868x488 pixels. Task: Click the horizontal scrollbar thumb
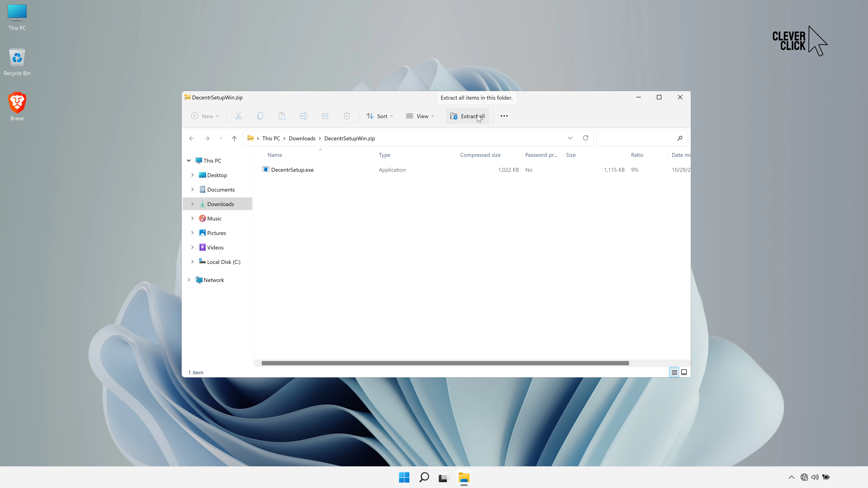(445, 363)
